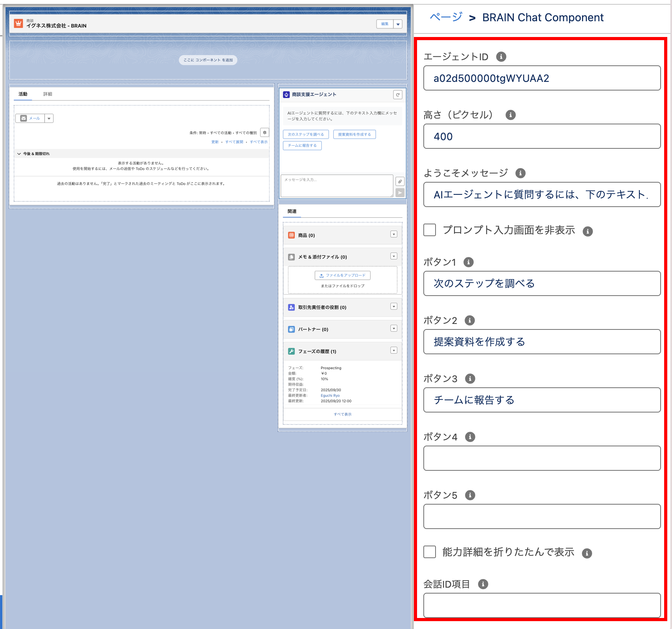This screenshot has width=672, height=629.
Task: Go back via the ページ breadcrumb link
Action: (446, 17)
